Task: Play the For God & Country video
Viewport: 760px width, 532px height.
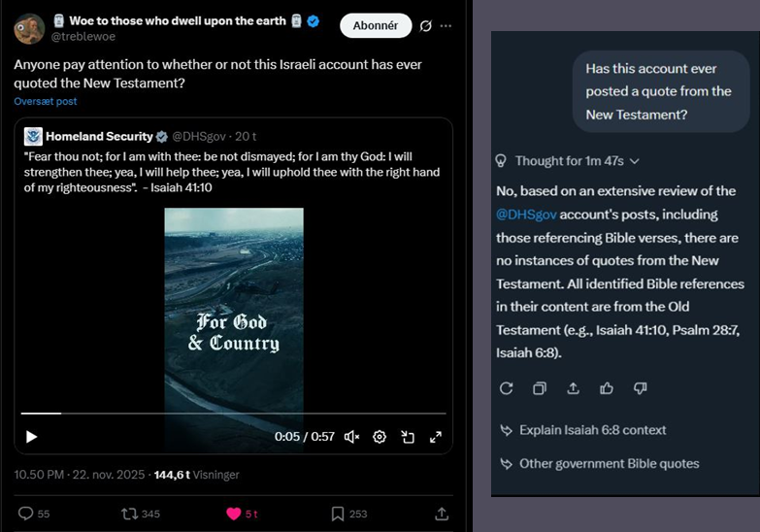Action: [31, 437]
